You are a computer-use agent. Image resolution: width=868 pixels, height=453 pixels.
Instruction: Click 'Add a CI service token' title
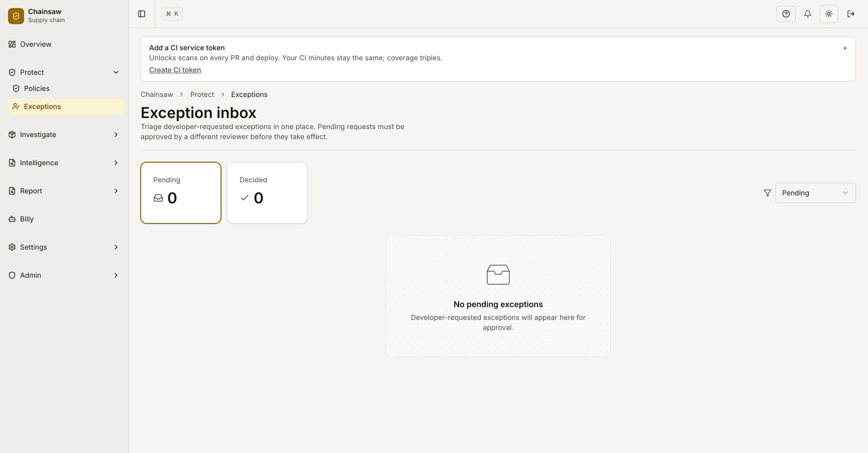pos(187,48)
